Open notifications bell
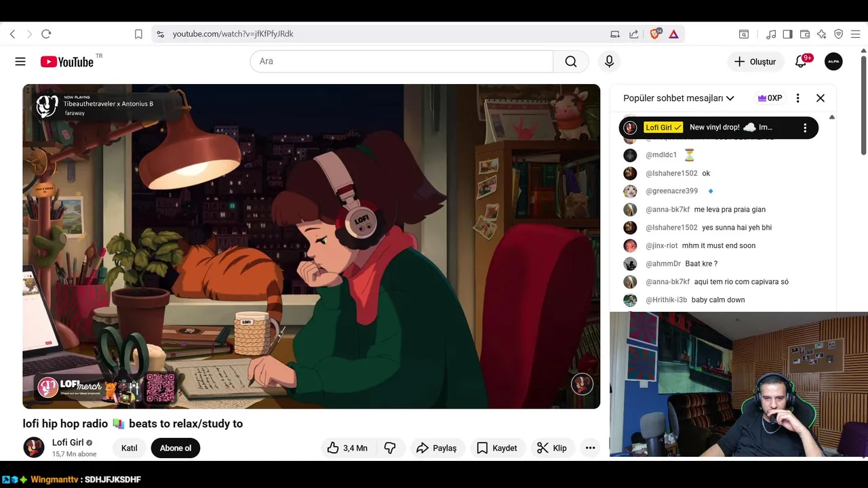Image resolution: width=868 pixels, height=488 pixels. click(801, 62)
